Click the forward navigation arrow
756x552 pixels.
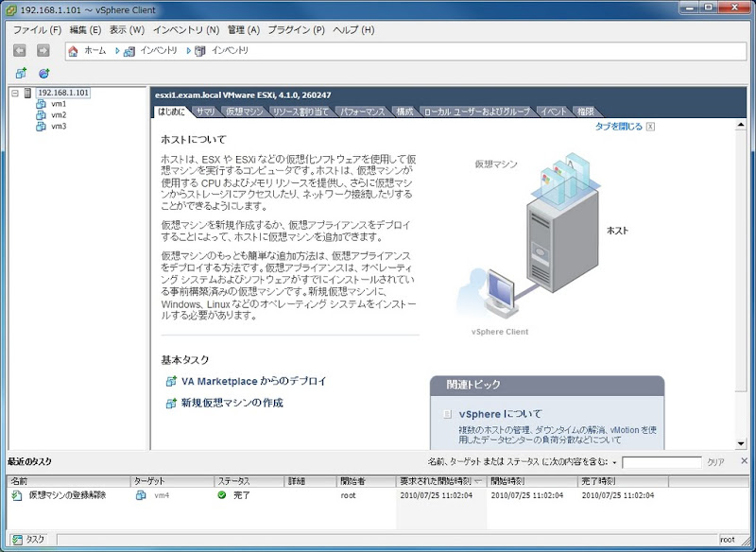click(43, 50)
